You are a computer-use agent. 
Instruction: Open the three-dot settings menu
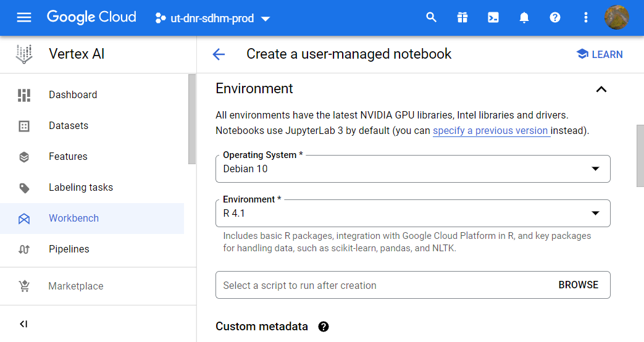586,17
